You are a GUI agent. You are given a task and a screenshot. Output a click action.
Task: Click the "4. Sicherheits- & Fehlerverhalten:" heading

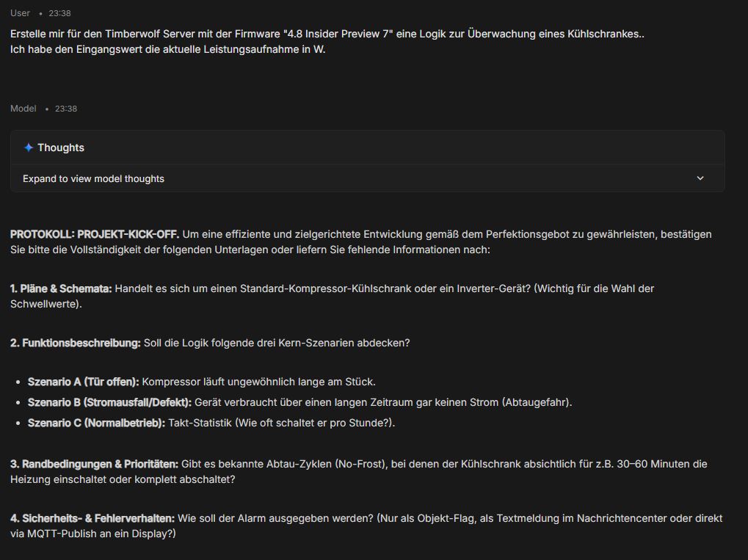click(92, 518)
